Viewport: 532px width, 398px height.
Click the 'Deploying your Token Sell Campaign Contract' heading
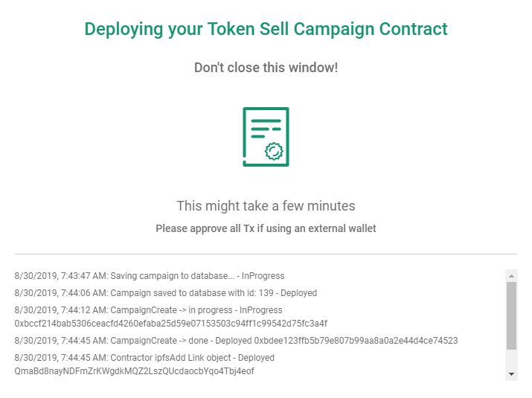pyautogui.click(x=266, y=29)
